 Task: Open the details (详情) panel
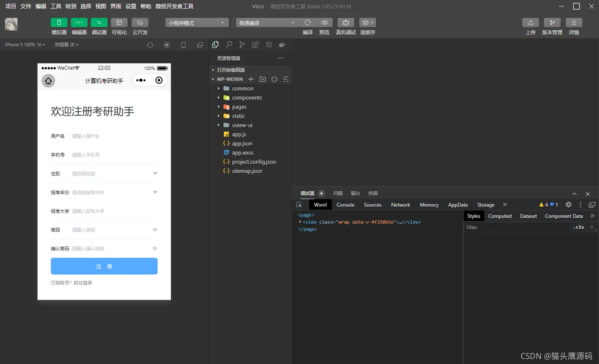point(574,23)
